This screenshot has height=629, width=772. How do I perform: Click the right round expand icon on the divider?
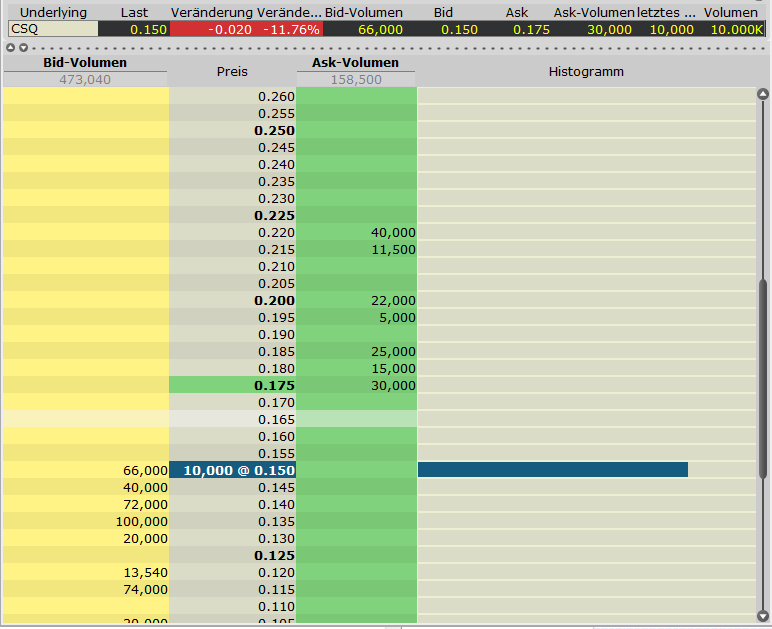[23, 47]
